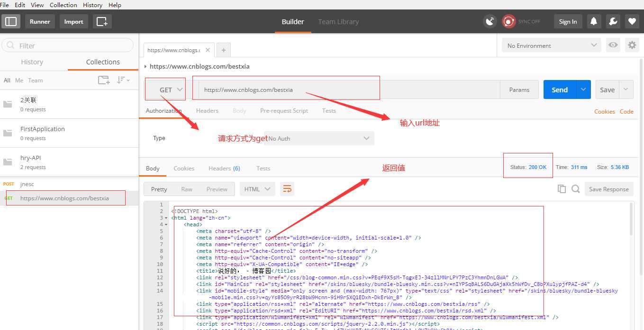Screen dimensions: 644x330
Task: Switch the response view to Preview
Action: [x=217, y=189]
